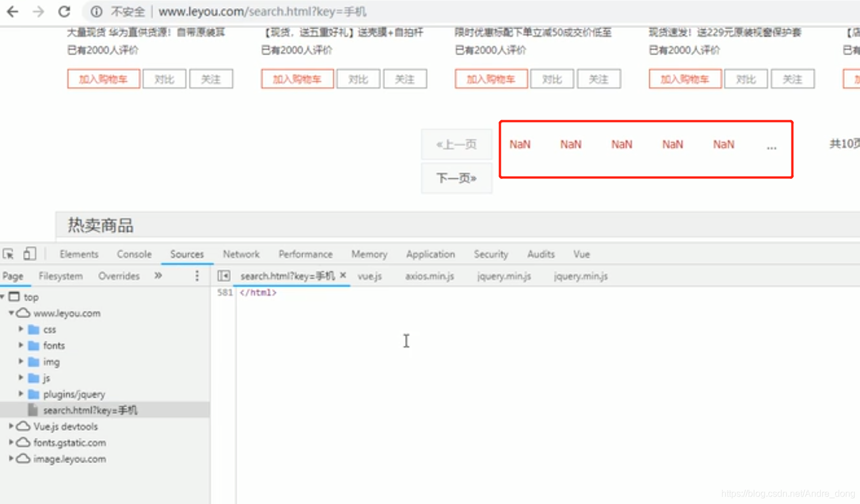Open the Application tab
Image resolution: width=860 pixels, height=504 pixels.
431,254
